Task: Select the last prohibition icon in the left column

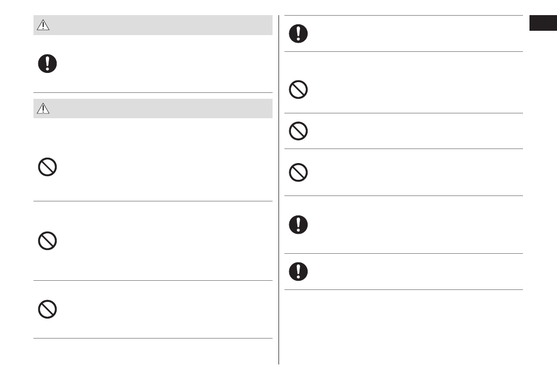Action: coord(47,309)
